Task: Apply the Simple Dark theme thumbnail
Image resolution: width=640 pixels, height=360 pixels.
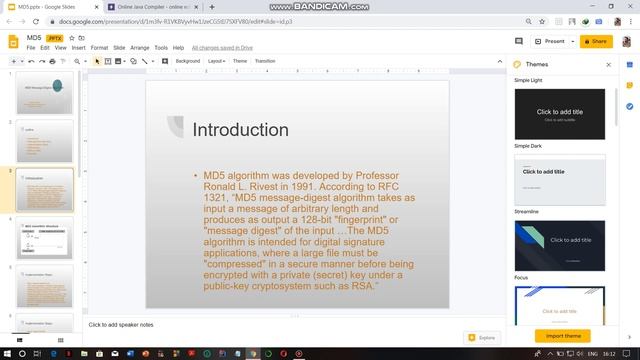Action: (560, 180)
